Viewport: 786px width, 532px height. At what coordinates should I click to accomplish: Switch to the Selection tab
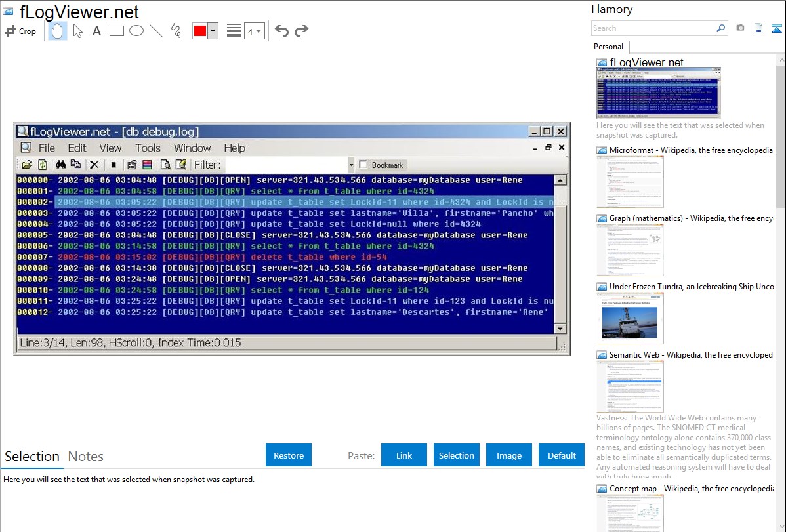point(32,457)
